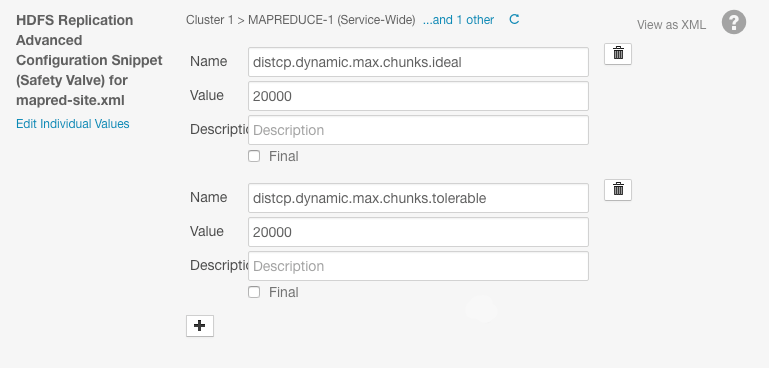This screenshot has width=769, height=368.
Task: Open the '...and 1 other' link
Action: [459, 20]
